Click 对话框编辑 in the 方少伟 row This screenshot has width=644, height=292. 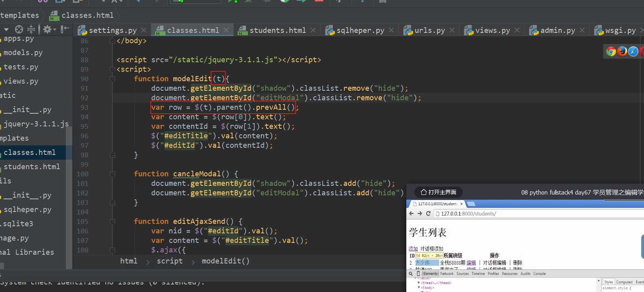click(494, 263)
